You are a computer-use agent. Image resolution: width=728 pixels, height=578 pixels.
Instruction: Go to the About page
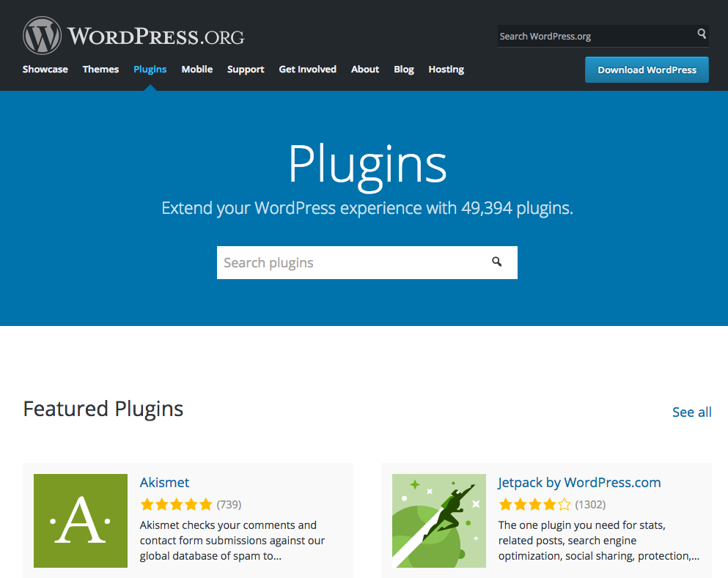[x=365, y=69]
